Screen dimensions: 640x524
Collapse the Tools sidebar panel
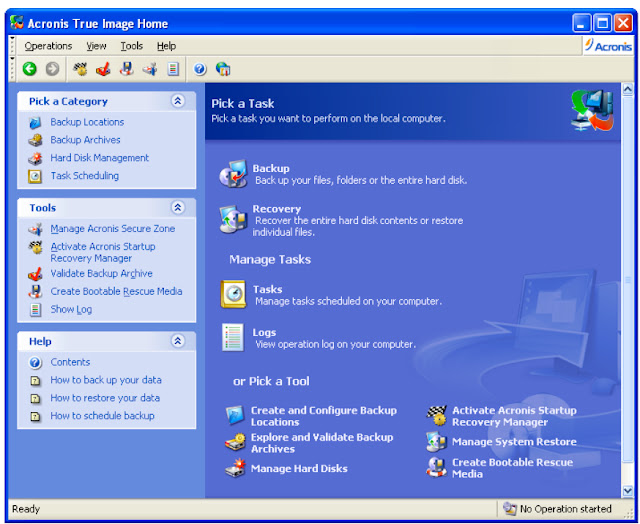tap(178, 207)
